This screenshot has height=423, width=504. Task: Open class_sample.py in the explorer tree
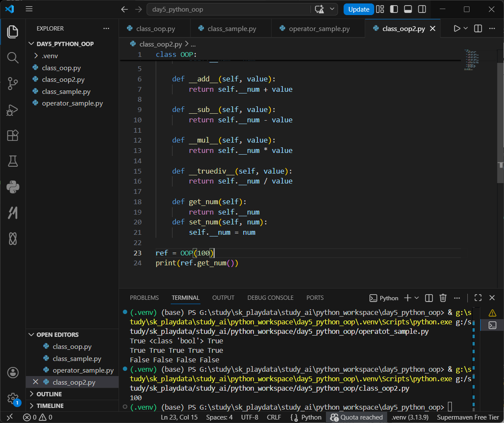click(72, 92)
